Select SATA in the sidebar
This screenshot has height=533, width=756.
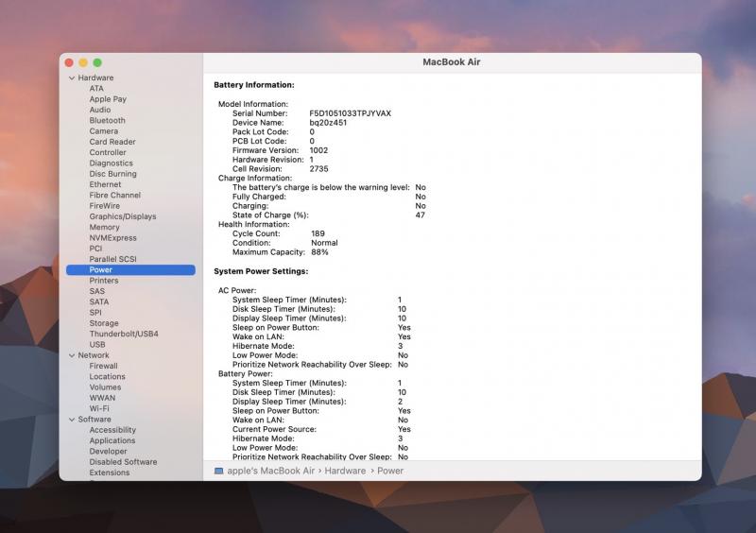click(99, 302)
